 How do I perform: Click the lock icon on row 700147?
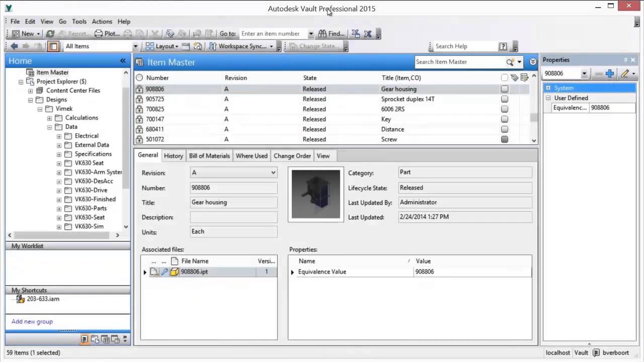[139, 119]
